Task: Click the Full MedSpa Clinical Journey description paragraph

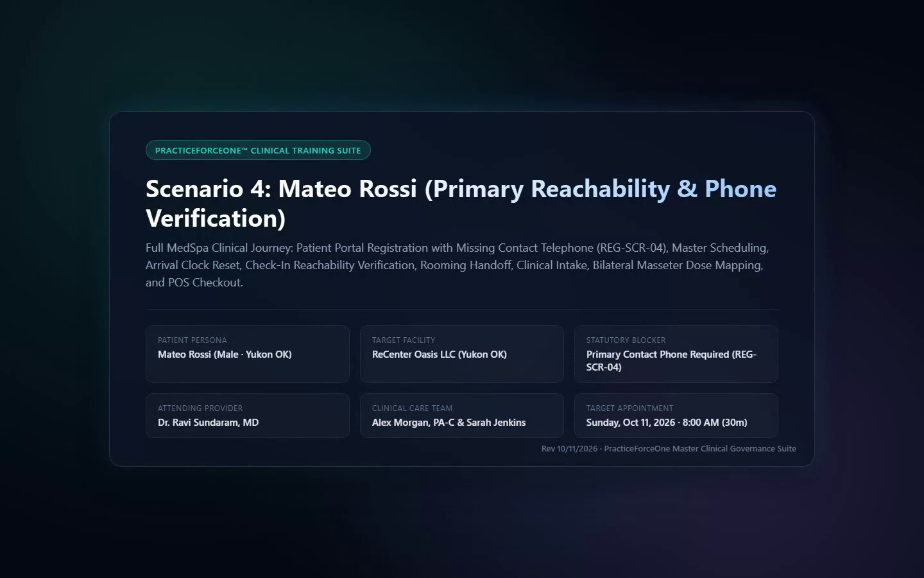Action: coord(457,265)
